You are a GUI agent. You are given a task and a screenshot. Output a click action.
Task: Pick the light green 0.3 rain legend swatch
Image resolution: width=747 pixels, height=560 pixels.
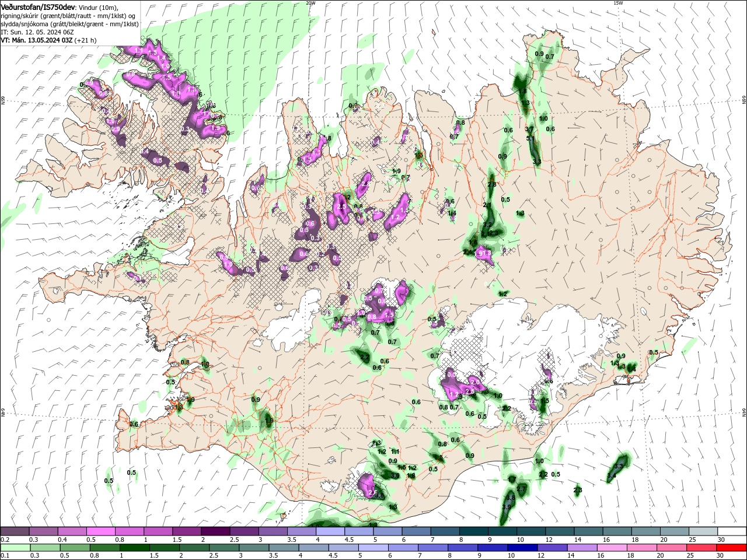pyautogui.click(x=45, y=548)
